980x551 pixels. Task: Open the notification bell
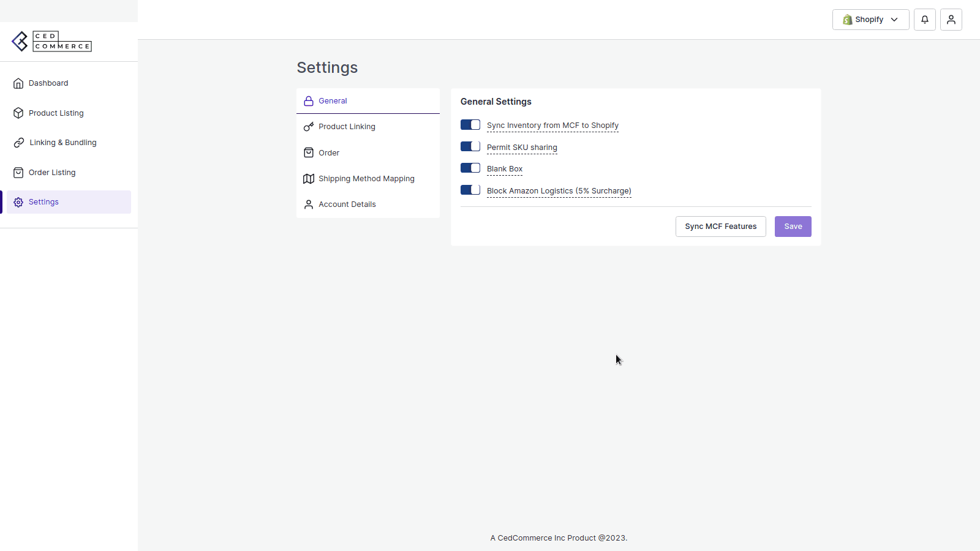[x=925, y=19]
